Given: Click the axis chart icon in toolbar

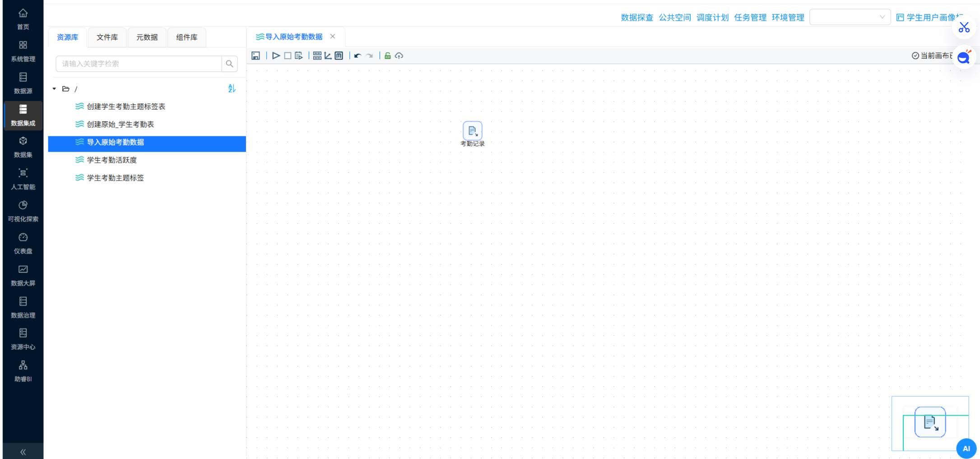Looking at the screenshot, I should tap(328, 56).
